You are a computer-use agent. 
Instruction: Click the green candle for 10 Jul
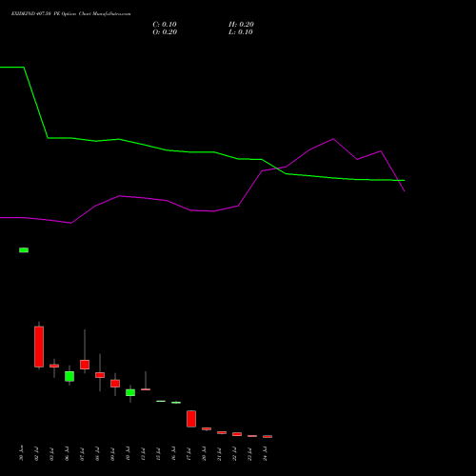[130, 392]
